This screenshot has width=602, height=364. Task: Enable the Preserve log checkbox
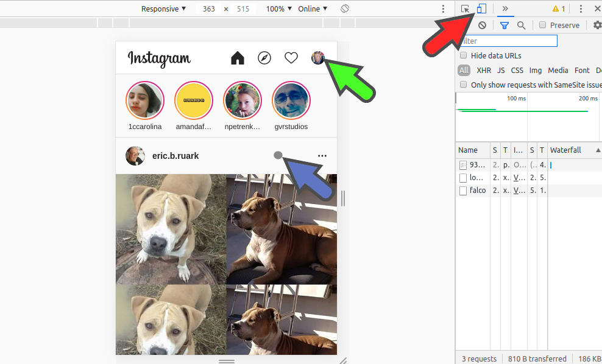click(542, 25)
